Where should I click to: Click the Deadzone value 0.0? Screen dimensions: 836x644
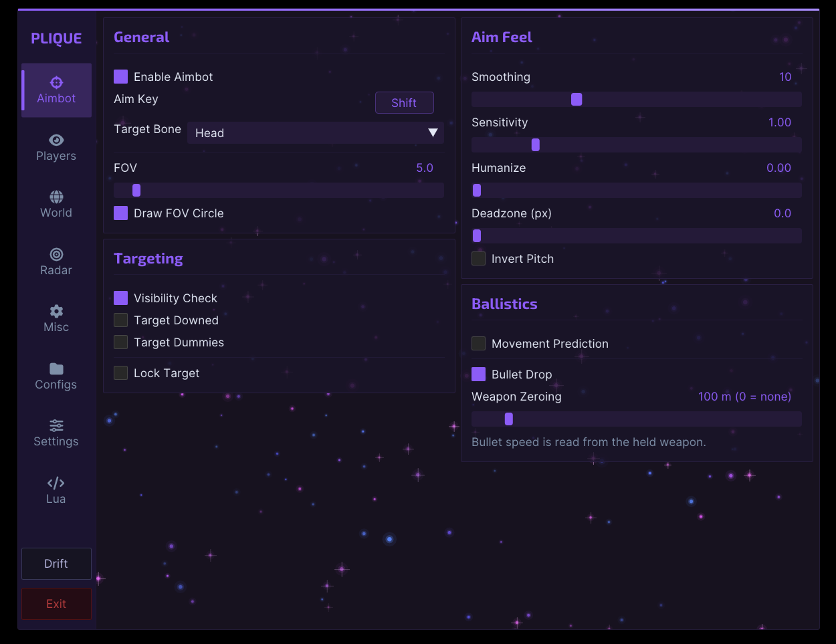pyautogui.click(x=782, y=213)
